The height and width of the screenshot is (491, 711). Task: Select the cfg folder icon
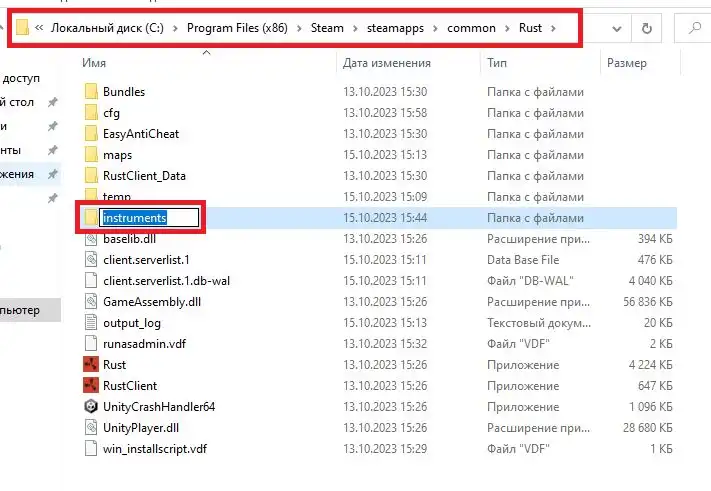coord(91,112)
